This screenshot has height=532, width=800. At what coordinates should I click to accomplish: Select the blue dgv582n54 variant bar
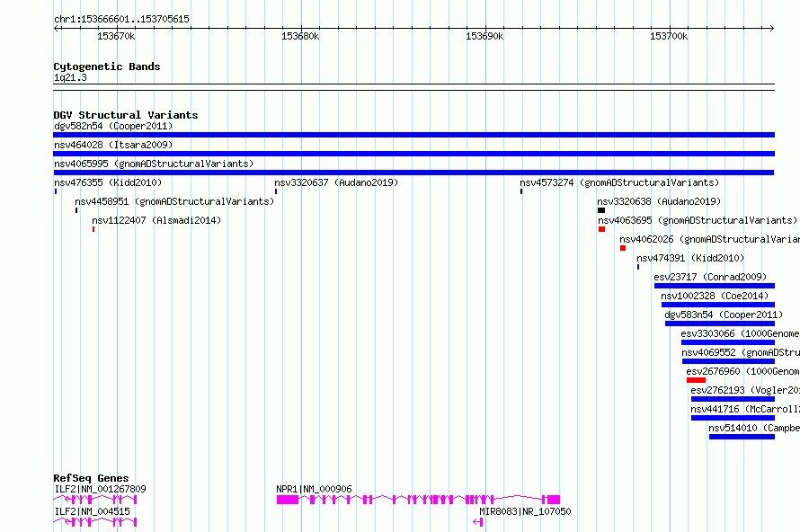tap(413, 135)
